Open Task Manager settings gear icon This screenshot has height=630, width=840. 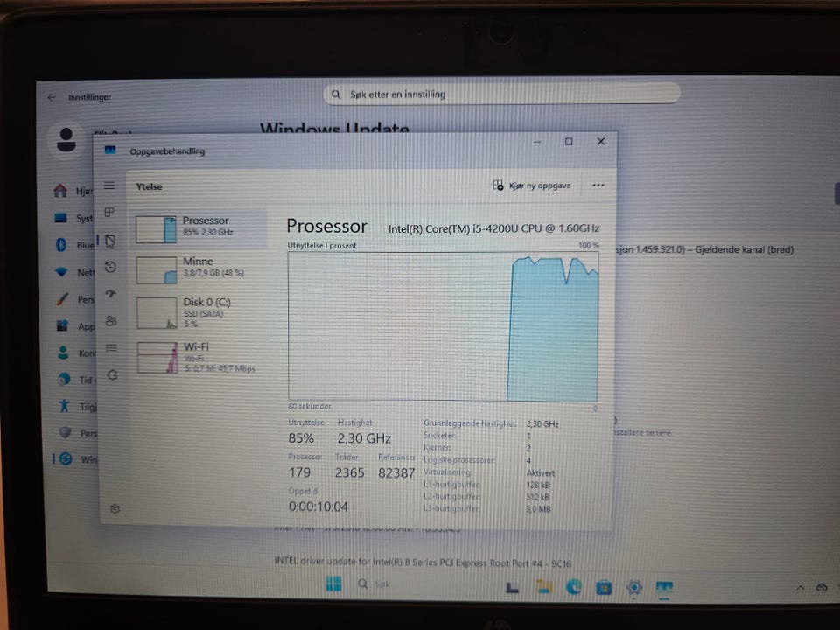point(115,508)
